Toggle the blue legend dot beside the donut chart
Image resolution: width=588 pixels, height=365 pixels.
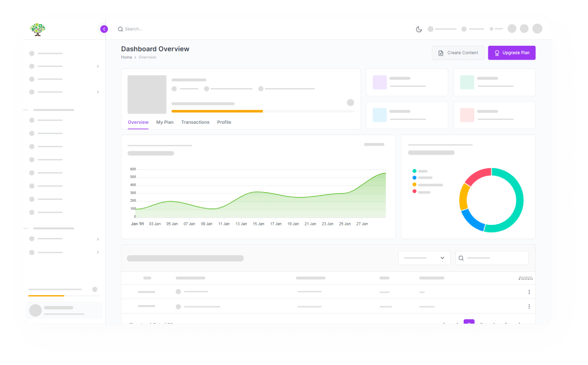click(x=414, y=178)
